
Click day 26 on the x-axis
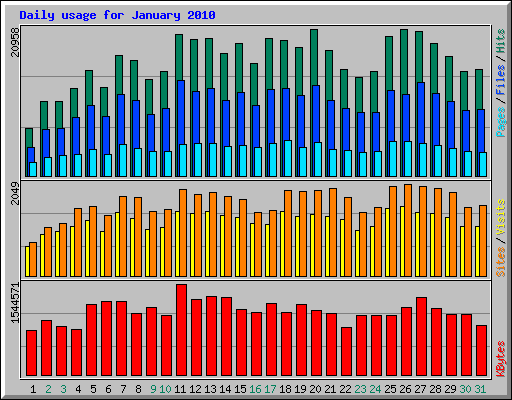pos(405,389)
